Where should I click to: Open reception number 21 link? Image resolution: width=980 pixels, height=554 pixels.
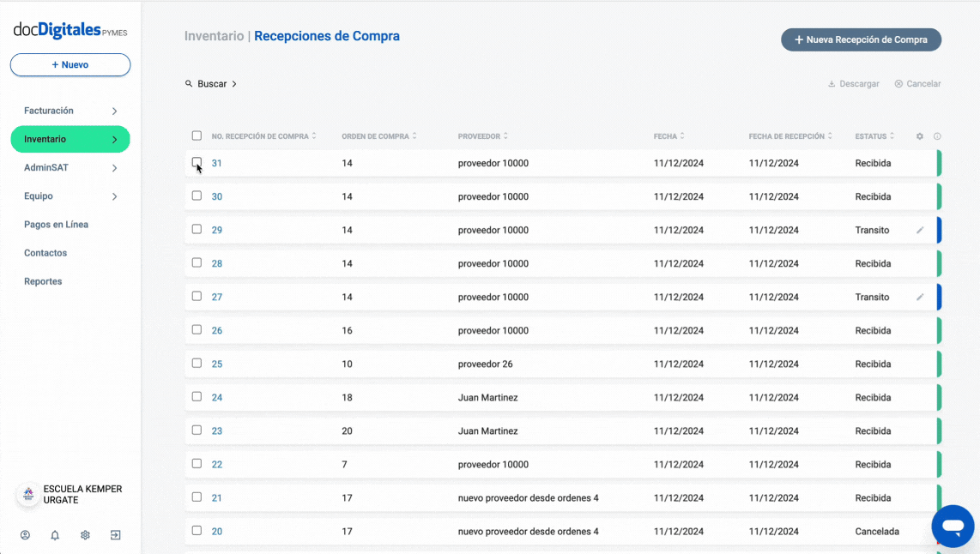pyautogui.click(x=217, y=497)
